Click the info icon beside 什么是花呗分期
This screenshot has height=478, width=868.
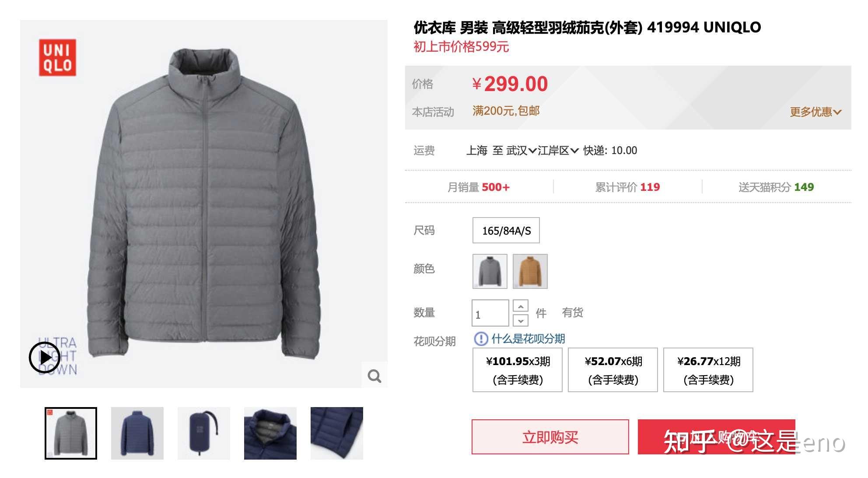point(481,338)
